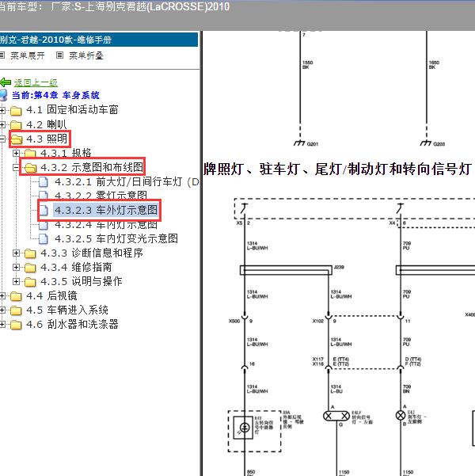Select 4.3.2 示意图和布线图 in the tree
This screenshot has width=475, height=476.
92,167
